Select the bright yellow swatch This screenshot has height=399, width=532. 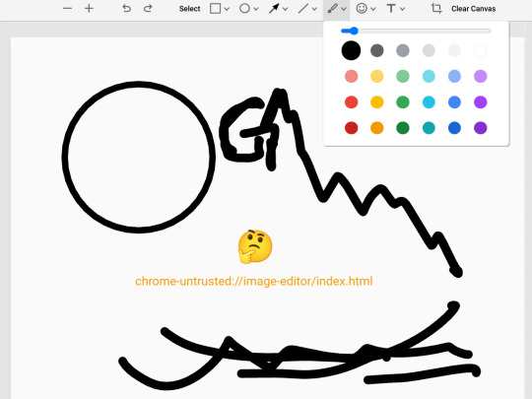pos(377,102)
